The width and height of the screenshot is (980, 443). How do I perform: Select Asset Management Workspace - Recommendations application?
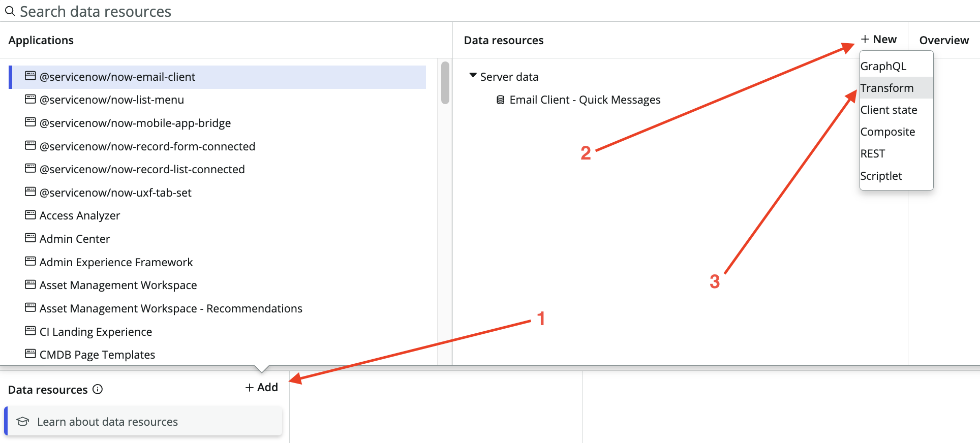pos(171,308)
